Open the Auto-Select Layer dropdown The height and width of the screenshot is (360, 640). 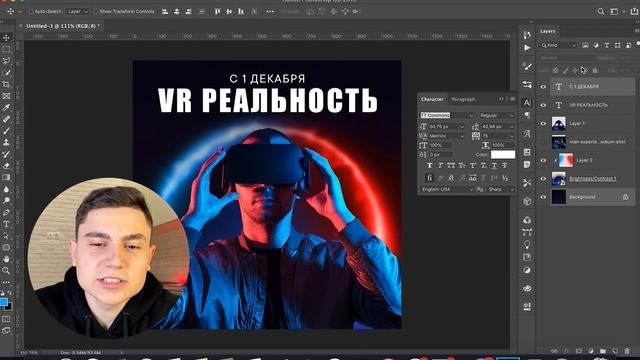(x=77, y=12)
